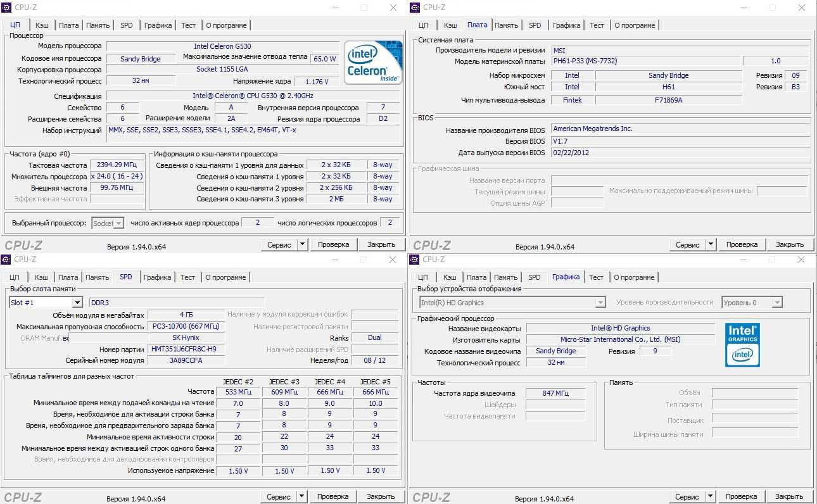Click the CPU-Z title icon of the mainboard window
The height and width of the screenshot is (504, 817).
[x=415, y=8]
